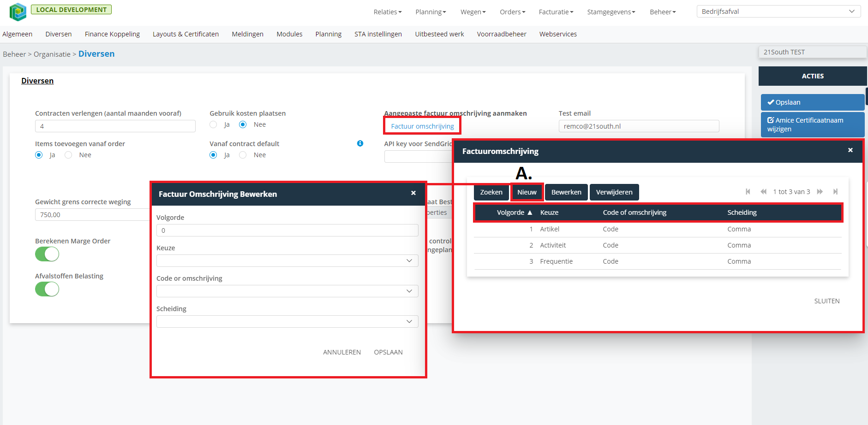Click the Zoeken button
Viewport: 868px width, 425px height.
491,192
